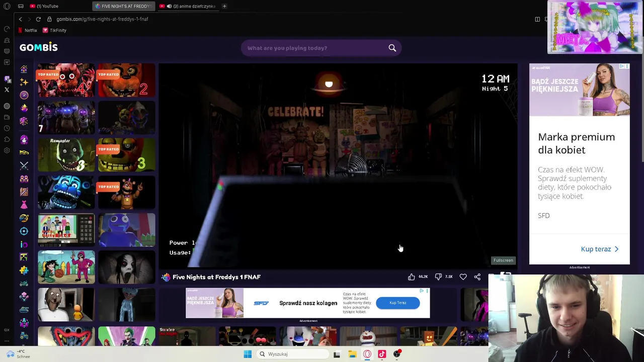
Task: Open the blue Rainbow Friends thumbnail
Action: (127, 230)
